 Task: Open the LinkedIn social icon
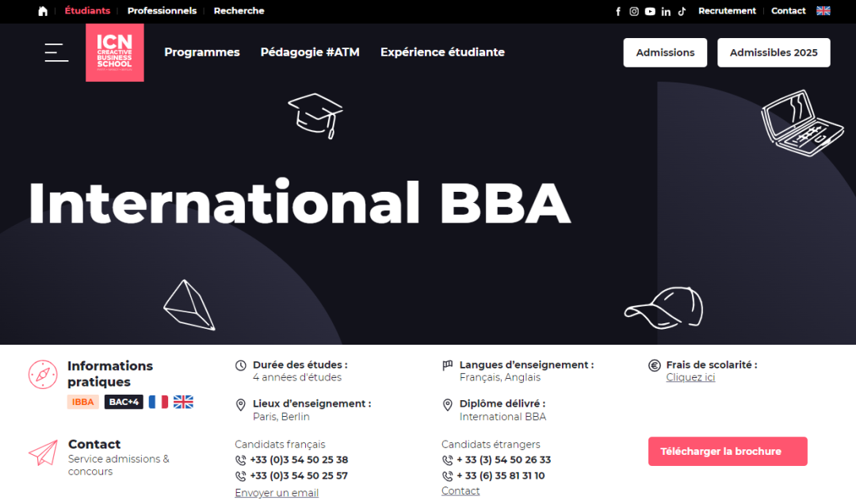point(666,11)
